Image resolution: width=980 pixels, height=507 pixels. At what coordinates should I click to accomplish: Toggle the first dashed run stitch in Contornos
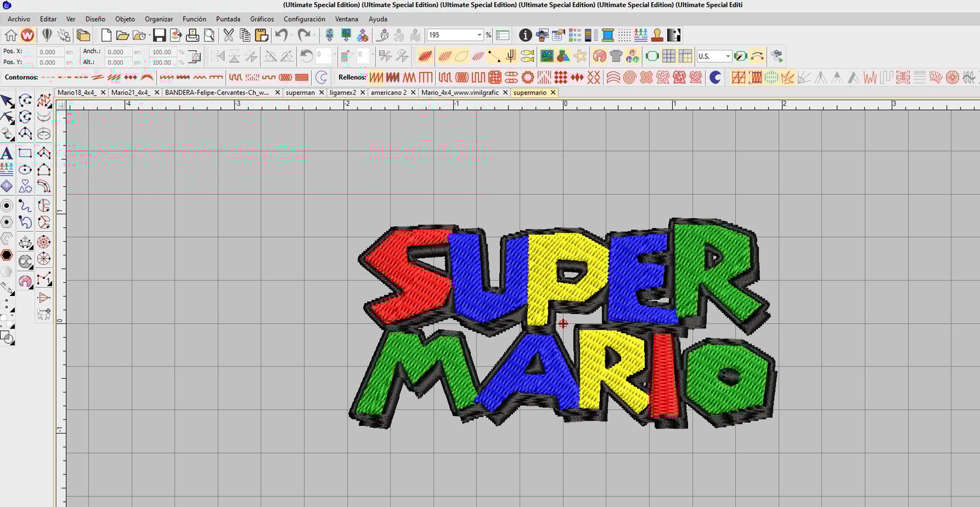(48, 77)
